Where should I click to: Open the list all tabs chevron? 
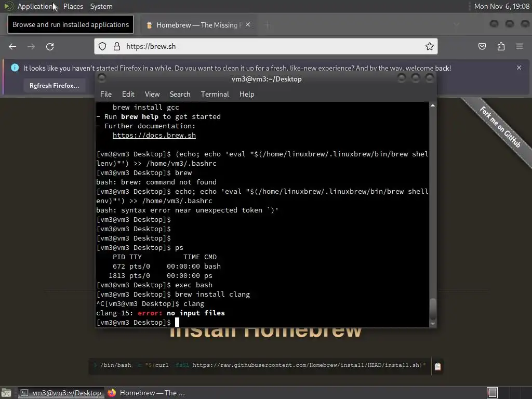coord(457,24)
